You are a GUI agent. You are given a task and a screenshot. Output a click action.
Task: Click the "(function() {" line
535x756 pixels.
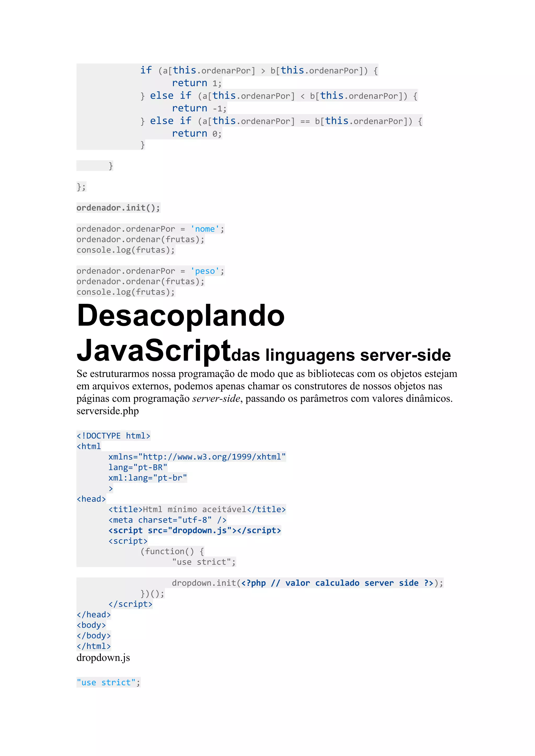[172, 552]
